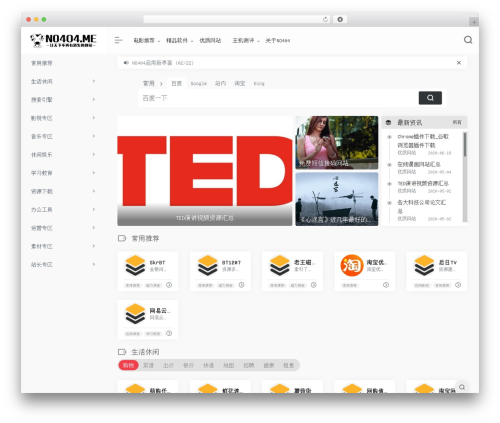
Task: Click 所有 link in 最新资讯 panel
Action: (457, 122)
